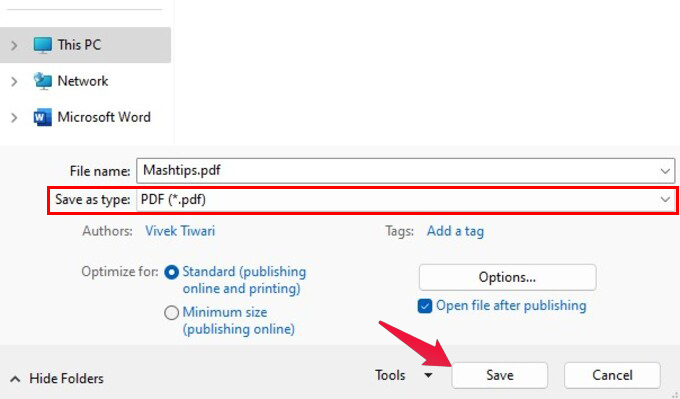Open the Options... button

(x=507, y=277)
